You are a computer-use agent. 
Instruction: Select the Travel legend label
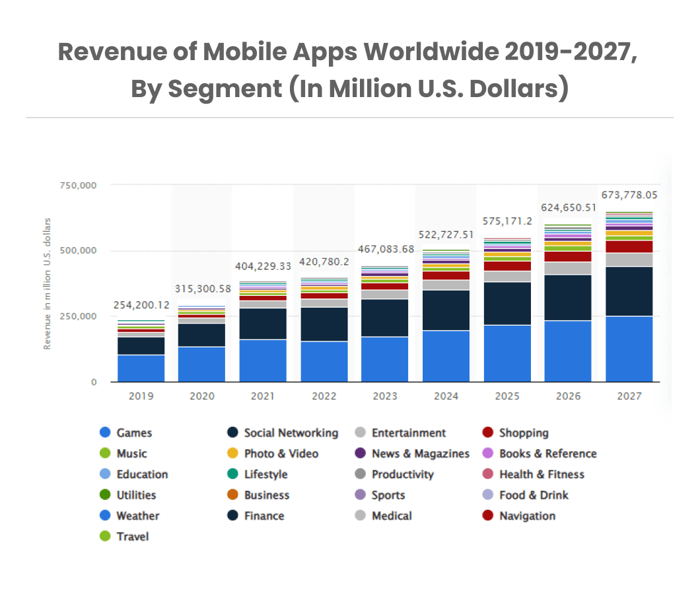(133, 536)
